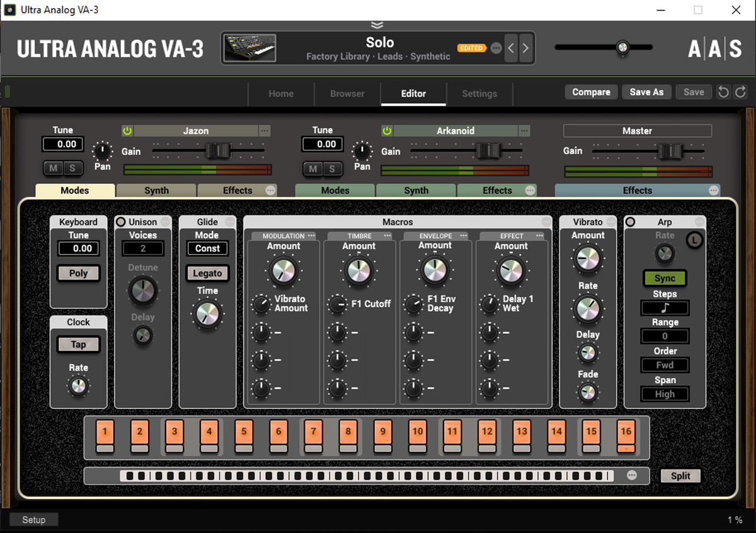
Task: Open keyboard strip ellipsis options
Action: [x=632, y=476]
